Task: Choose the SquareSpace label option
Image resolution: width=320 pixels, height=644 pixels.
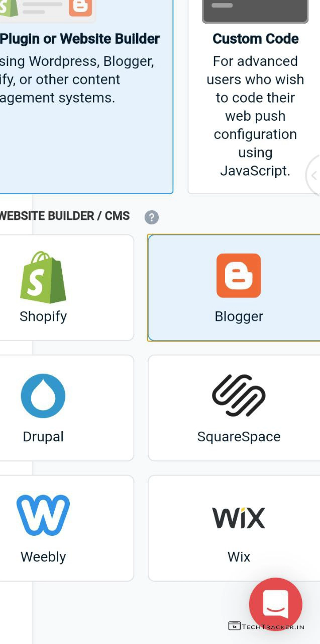Action: 239,437
